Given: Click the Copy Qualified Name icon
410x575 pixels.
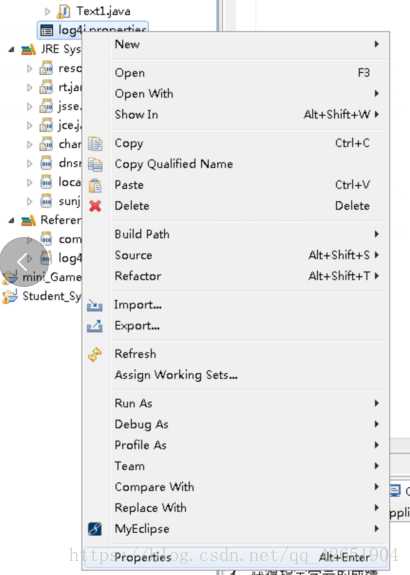Looking at the screenshot, I should pos(95,165).
